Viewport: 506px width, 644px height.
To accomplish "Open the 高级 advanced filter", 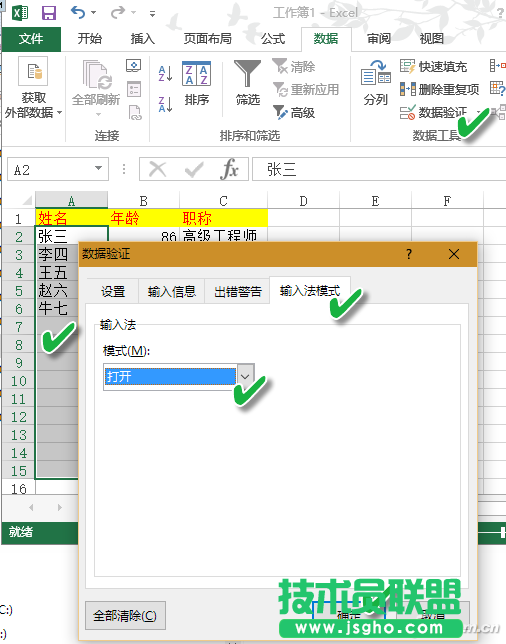I will (x=294, y=113).
